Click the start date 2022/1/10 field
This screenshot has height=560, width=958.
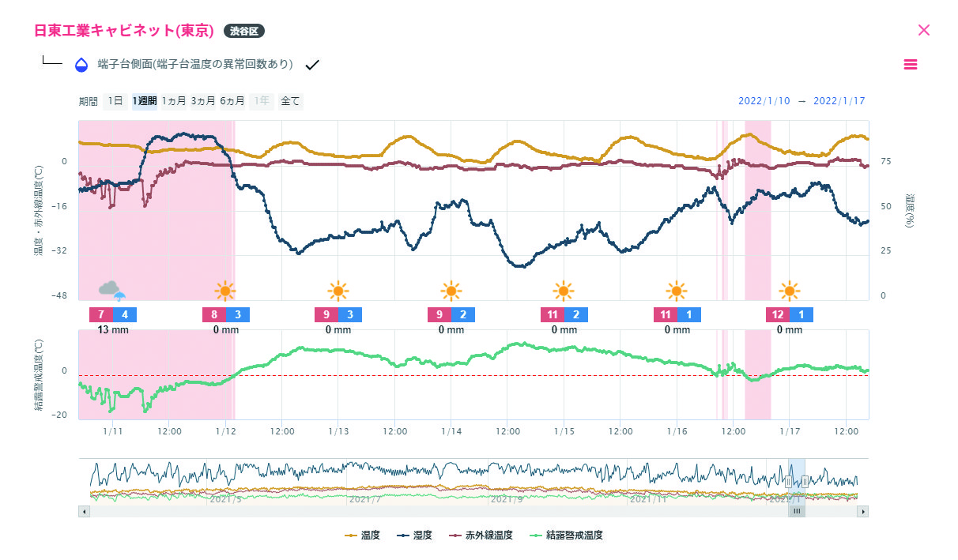click(x=759, y=101)
